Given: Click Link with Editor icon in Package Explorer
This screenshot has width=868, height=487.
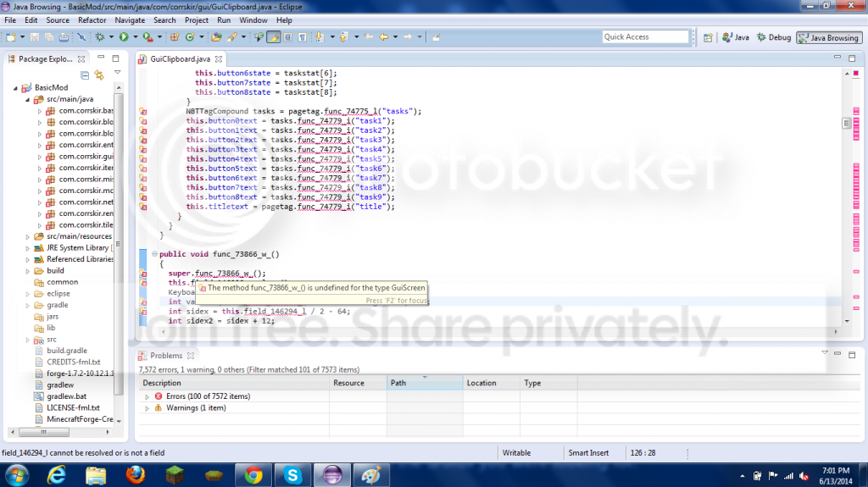Looking at the screenshot, I should coord(99,75).
